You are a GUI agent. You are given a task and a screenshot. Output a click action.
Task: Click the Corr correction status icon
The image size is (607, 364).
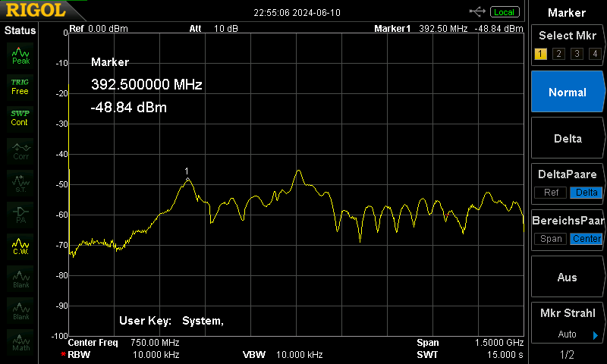20,151
